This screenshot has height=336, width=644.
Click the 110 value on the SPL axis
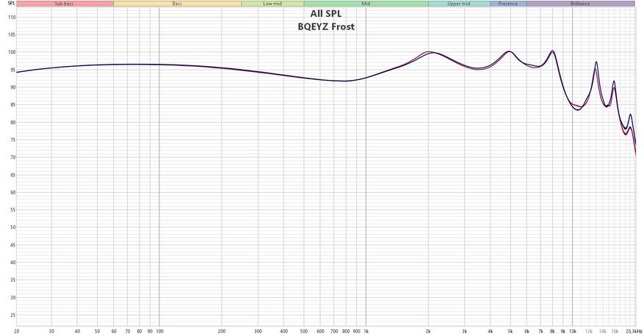click(12, 17)
